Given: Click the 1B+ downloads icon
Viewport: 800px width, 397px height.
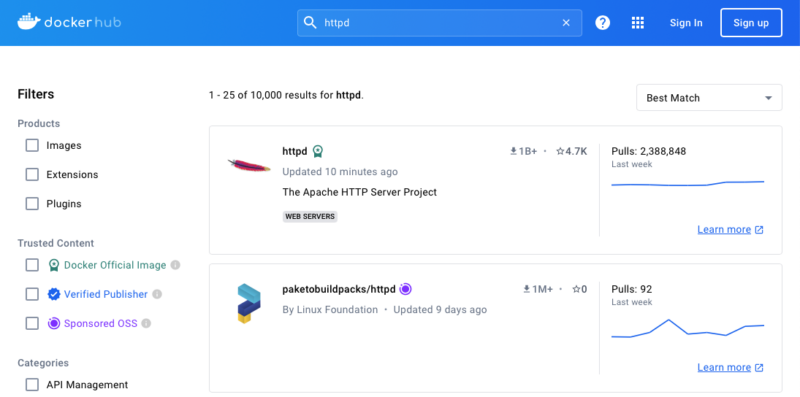Looking at the screenshot, I should tap(513, 151).
